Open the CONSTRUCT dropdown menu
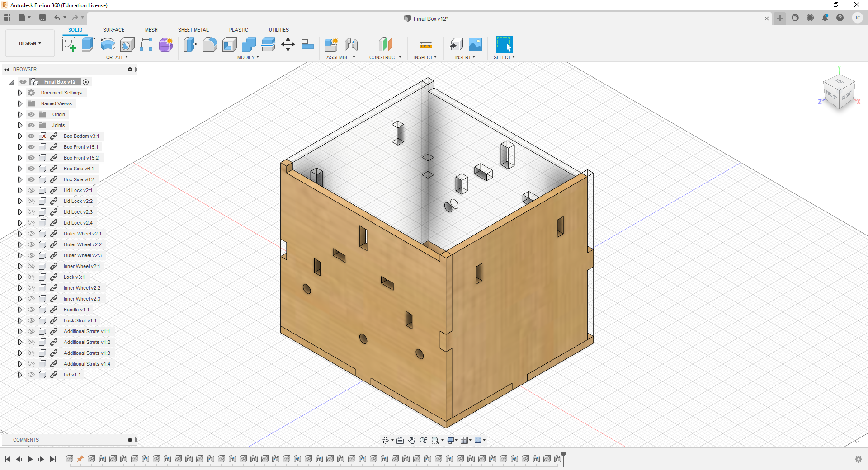The image size is (868, 470). click(385, 57)
